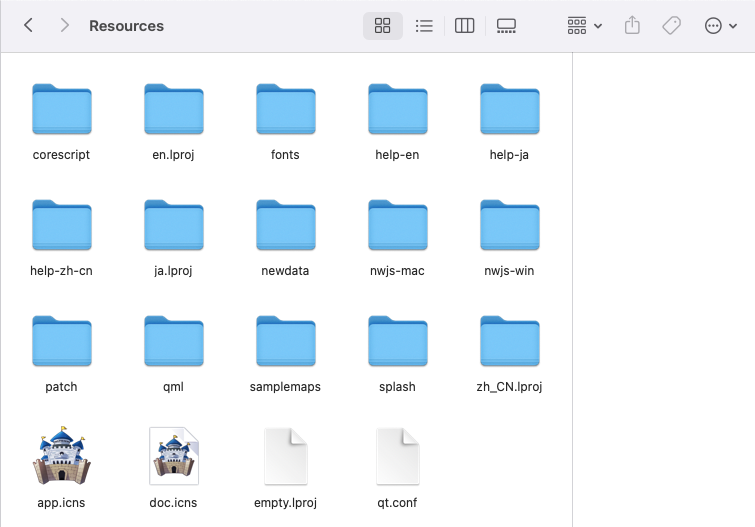Open the More actions ellipsis menu

click(x=720, y=26)
